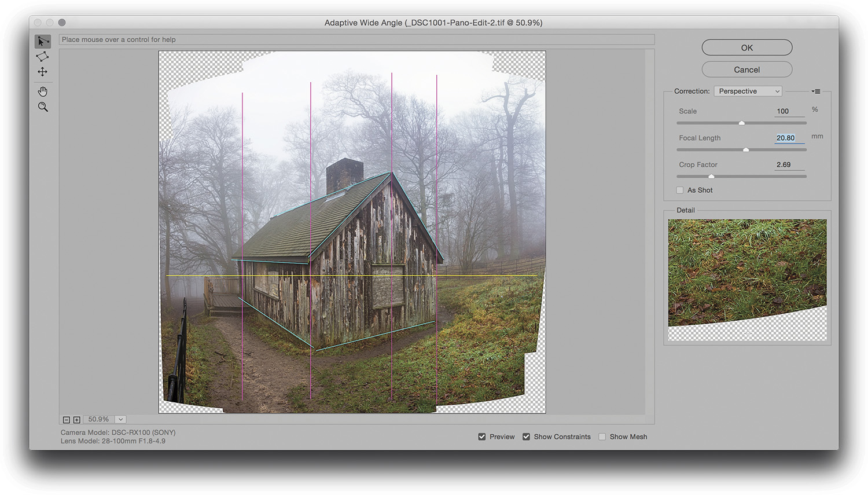This screenshot has height=495, width=868.
Task: Toggle the Preview checkbox
Action: (482, 437)
